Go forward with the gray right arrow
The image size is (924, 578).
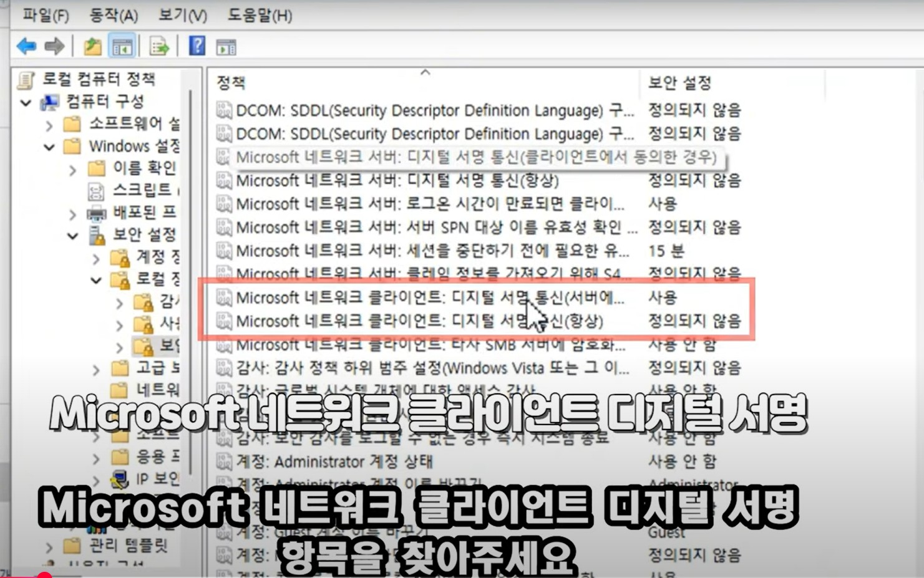(x=55, y=46)
